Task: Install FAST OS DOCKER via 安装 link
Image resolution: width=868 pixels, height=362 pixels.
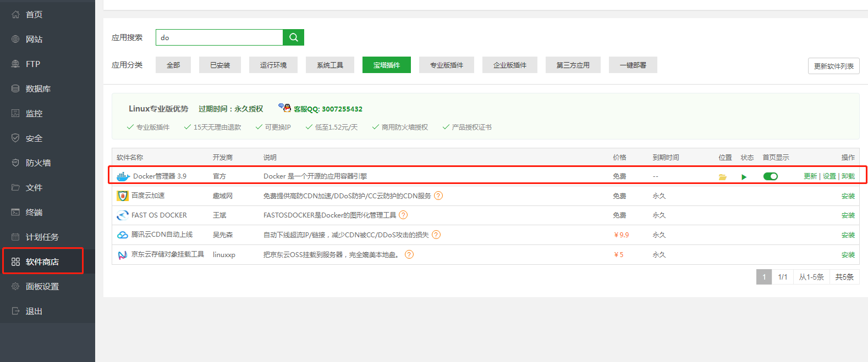Action: click(848, 215)
